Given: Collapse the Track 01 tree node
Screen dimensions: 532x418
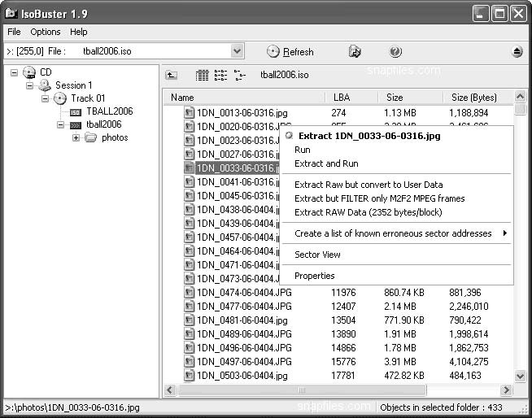Looking at the screenshot, I should click(x=46, y=98).
